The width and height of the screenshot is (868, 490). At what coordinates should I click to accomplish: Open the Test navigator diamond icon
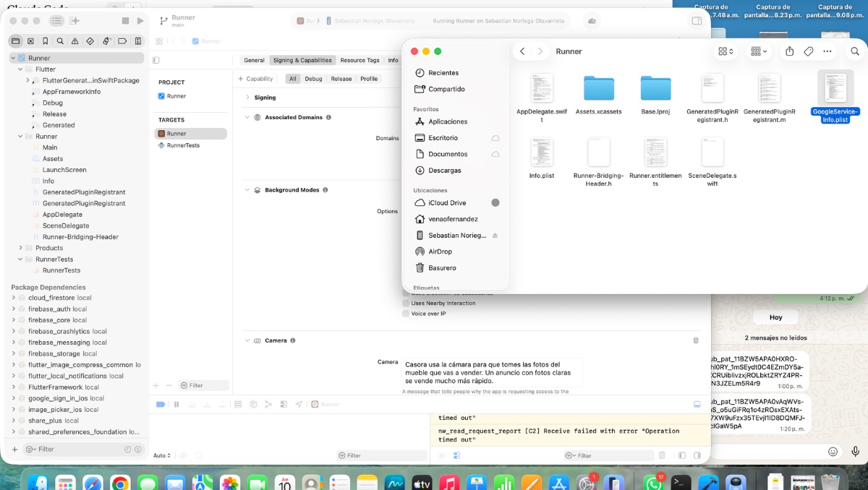click(x=90, y=41)
